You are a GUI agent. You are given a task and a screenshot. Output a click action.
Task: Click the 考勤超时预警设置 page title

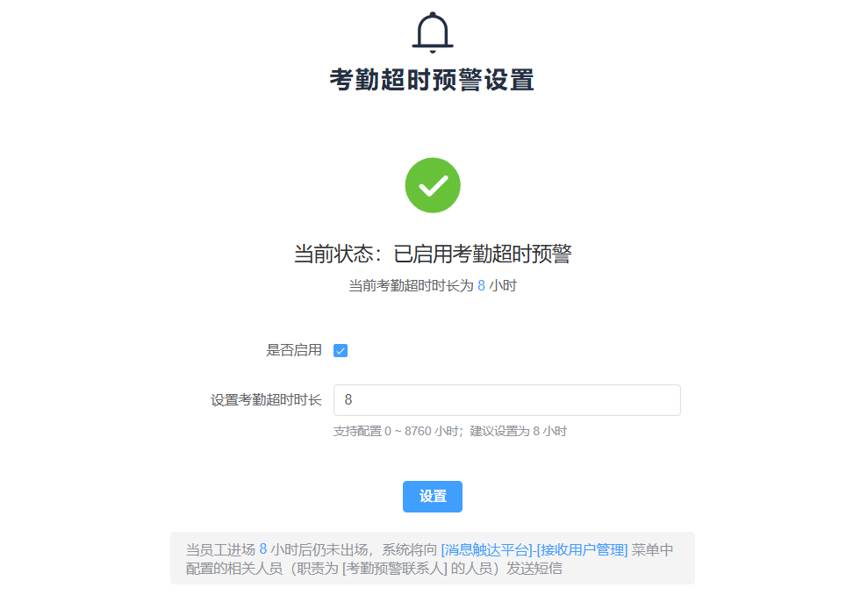click(433, 80)
